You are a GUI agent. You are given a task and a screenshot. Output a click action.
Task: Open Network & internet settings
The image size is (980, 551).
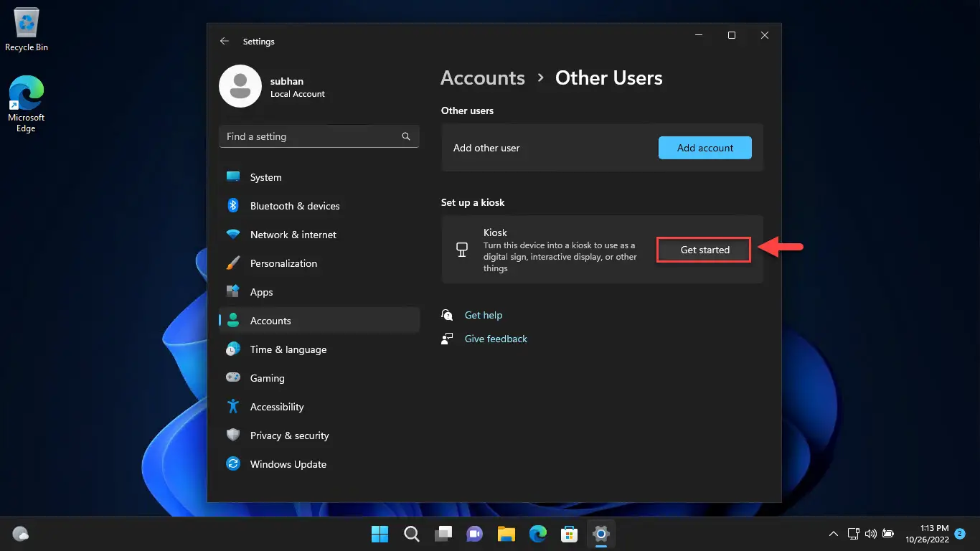(319, 235)
